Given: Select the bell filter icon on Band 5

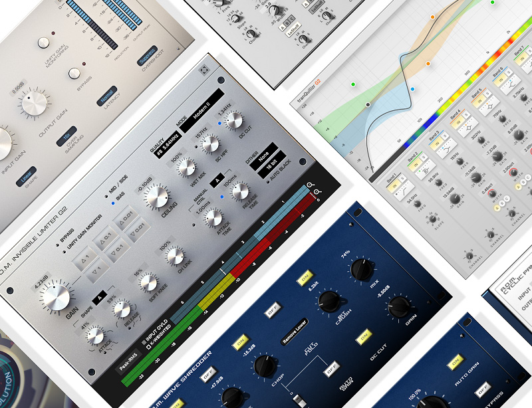Looking at the screenshot, I should click(489, 106).
